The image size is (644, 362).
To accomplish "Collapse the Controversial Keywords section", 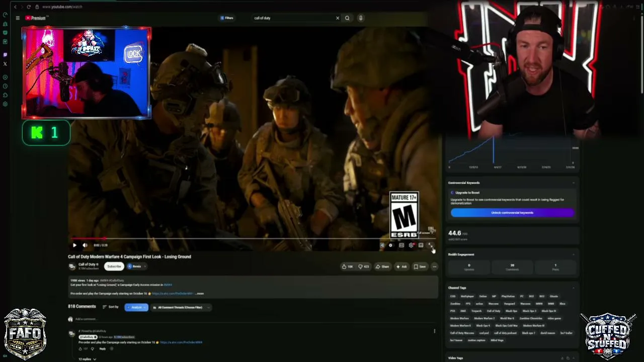I will point(574,183).
